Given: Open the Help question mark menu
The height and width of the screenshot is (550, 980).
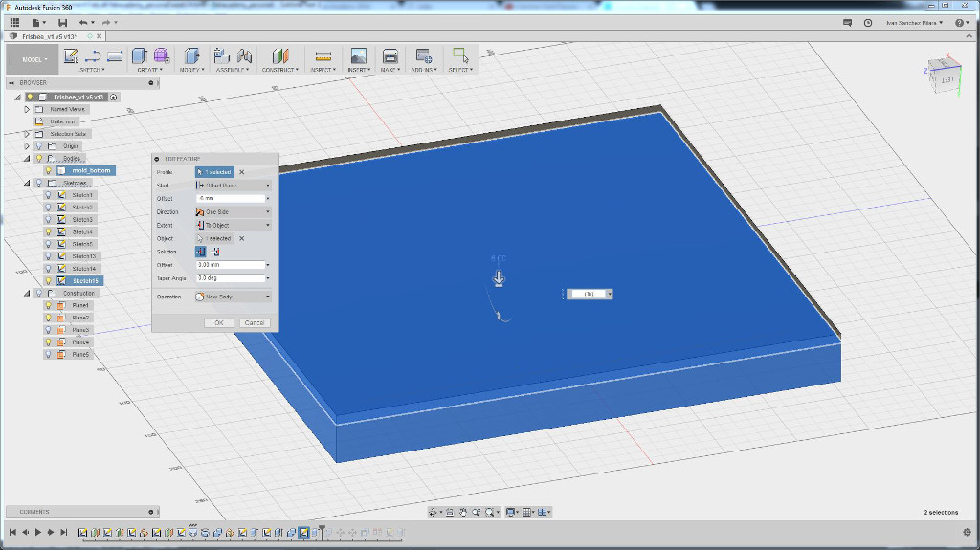Looking at the screenshot, I should (x=961, y=23).
